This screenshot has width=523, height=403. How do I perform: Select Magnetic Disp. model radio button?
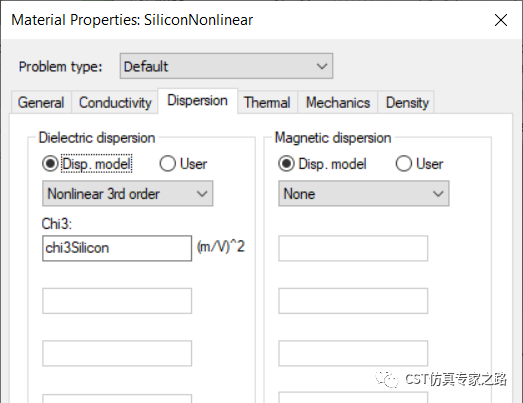pos(286,164)
